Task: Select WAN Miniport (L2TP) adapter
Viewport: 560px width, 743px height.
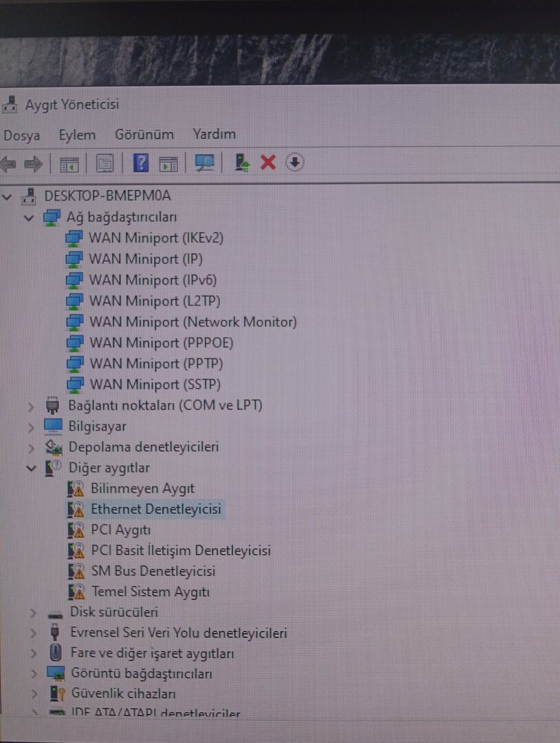Action: coord(155,301)
